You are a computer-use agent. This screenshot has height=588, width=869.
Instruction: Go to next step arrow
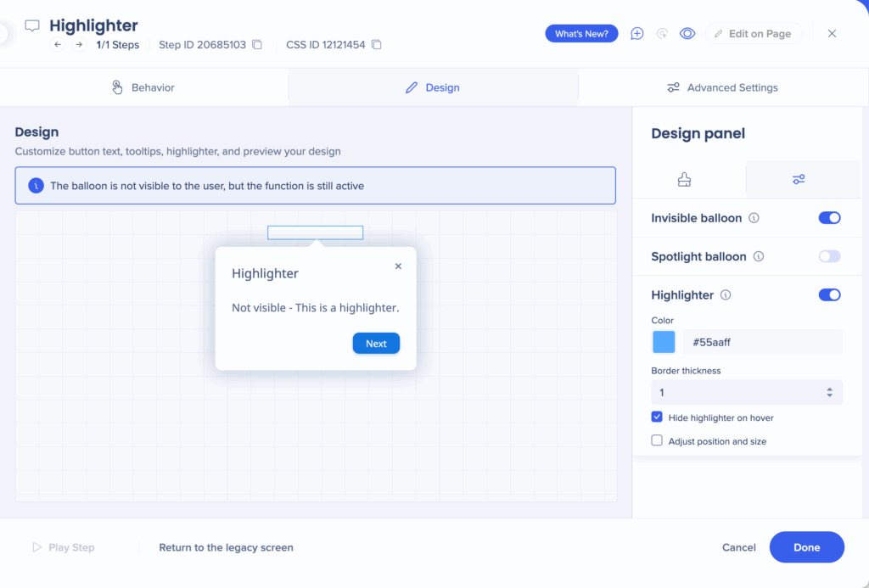click(79, 45)
